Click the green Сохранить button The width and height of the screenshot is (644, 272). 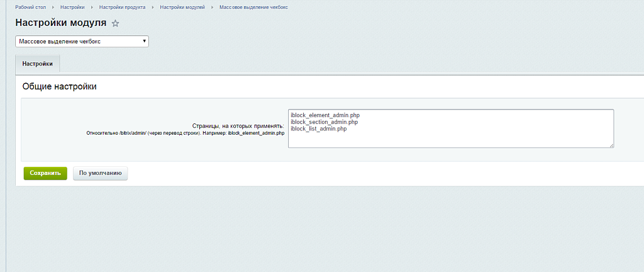pyautogui.click(x=45, y=173)
